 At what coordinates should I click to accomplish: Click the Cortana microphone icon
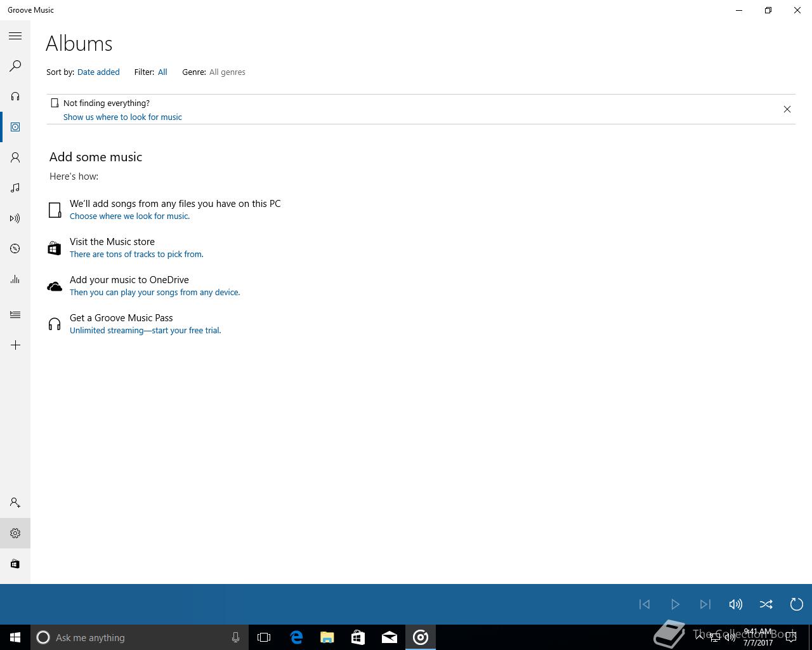point(235,637)
